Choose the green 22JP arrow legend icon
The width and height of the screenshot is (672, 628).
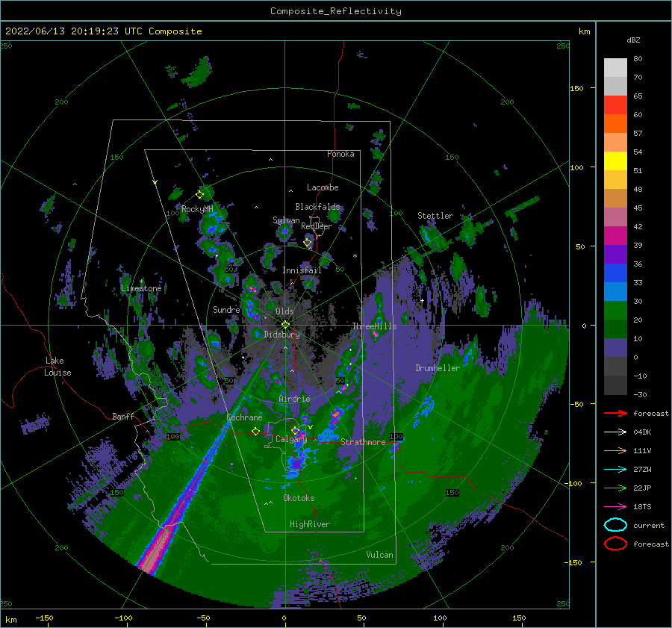pos(615,488)
